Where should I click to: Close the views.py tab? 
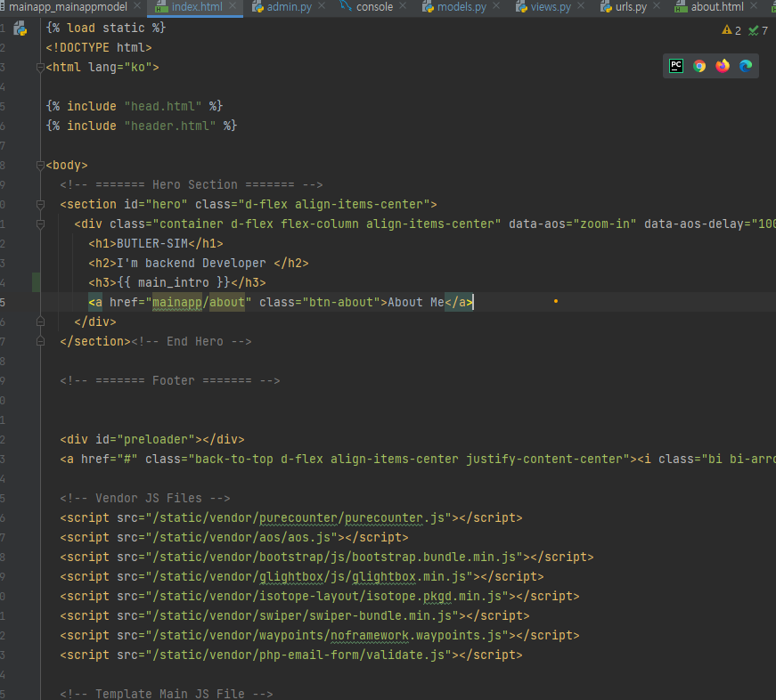click(x=581, y=6)
